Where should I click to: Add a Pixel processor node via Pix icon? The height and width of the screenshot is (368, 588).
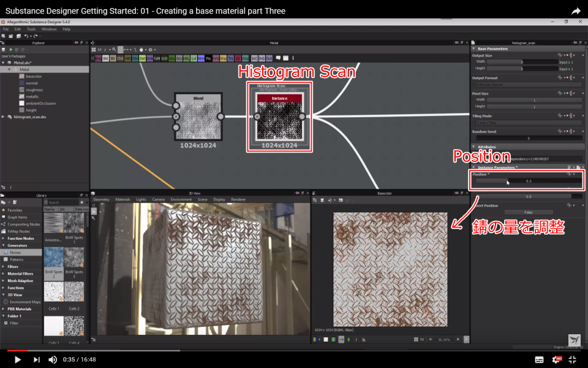(x=208, y=59)
